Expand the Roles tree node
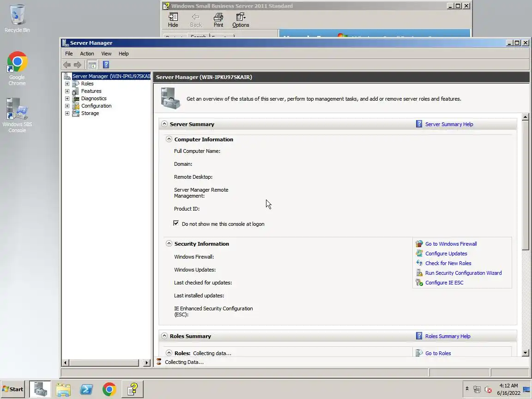This screenshot has height=399, width=532. [67, 84]
